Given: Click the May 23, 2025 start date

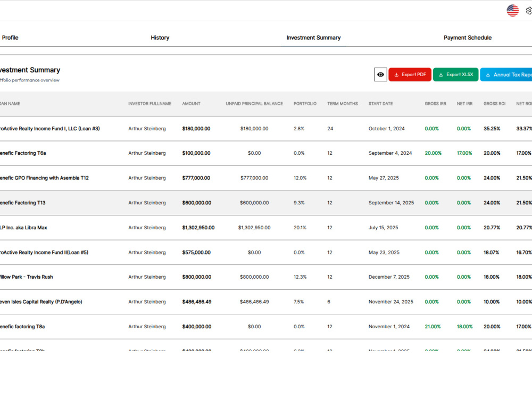Looking at the screenshot, I should (x=384, y=252).
